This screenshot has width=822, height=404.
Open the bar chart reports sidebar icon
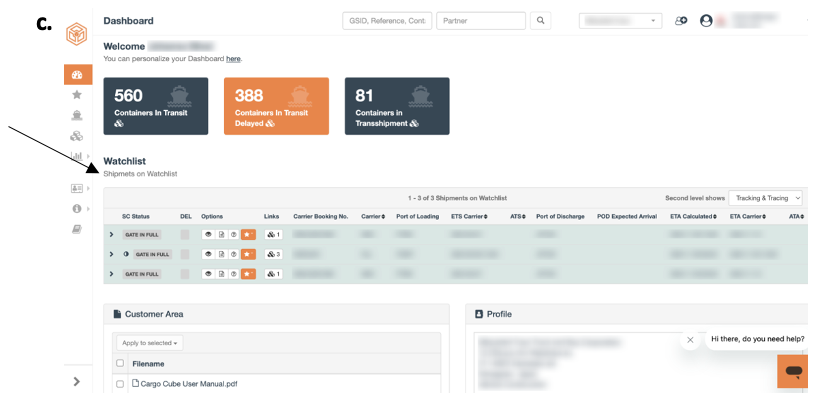point(77,156)
